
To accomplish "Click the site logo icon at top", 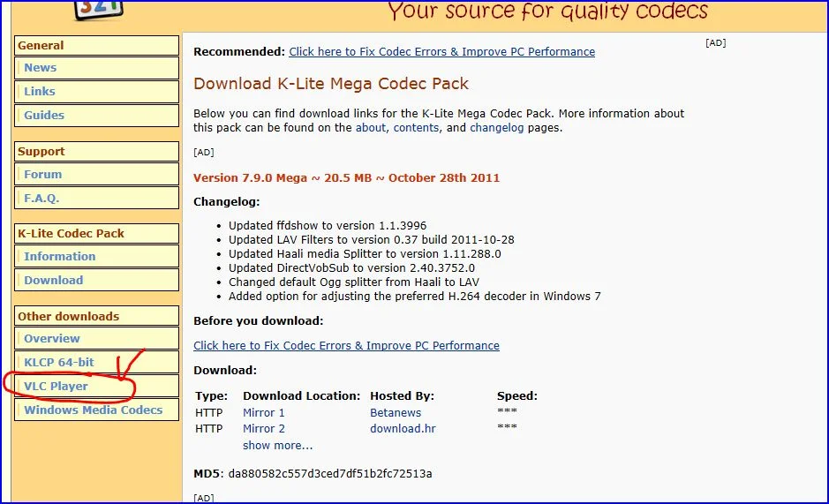I will pos(99,10).
